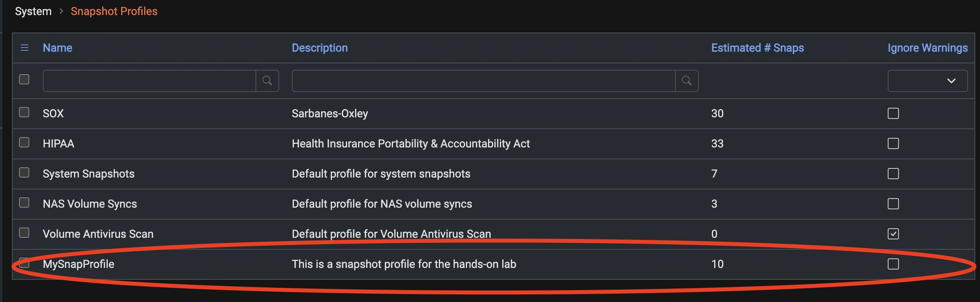Enable Ignore Warnings for SOX

click(x=893, y=113)
